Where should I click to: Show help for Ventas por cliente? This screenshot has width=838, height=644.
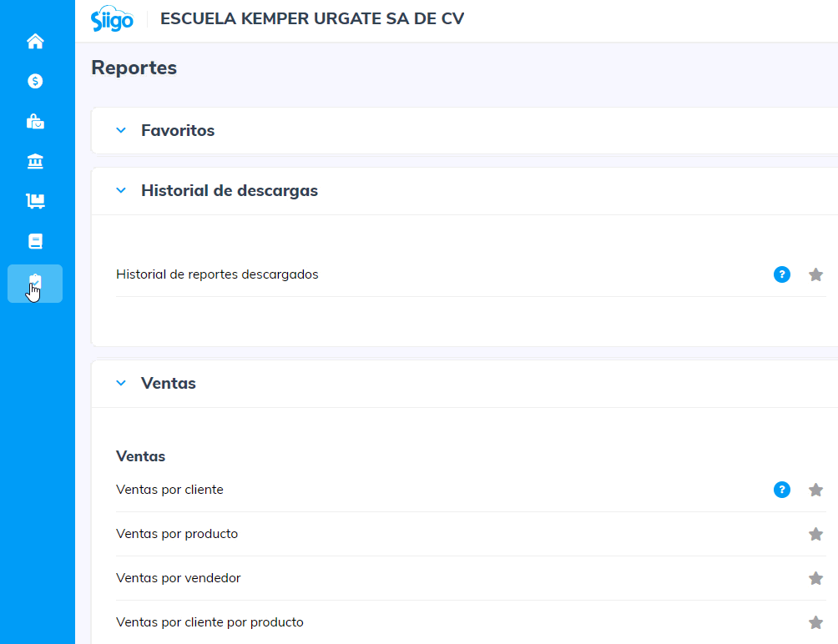click(781, 490)
